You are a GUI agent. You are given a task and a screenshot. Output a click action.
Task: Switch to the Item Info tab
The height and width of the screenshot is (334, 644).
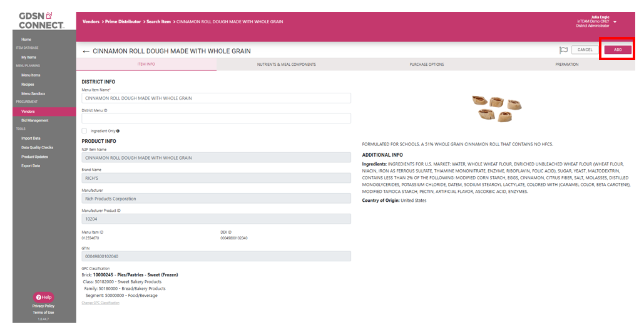click(x=146, y=64)
